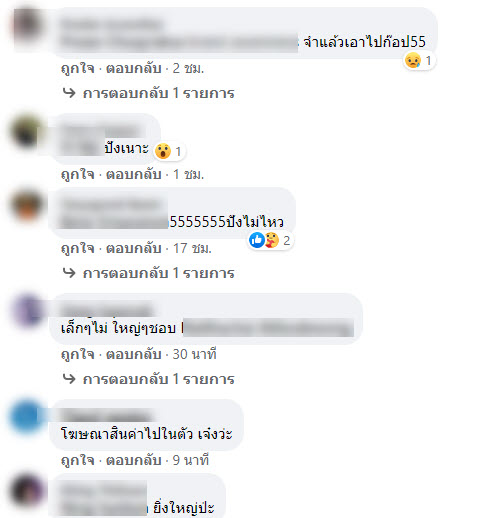Viewport: 481px width, 518px height.
Task: Click the 9 นาที timestamp link
Action: pyautogui.click(x=191, y=460)
